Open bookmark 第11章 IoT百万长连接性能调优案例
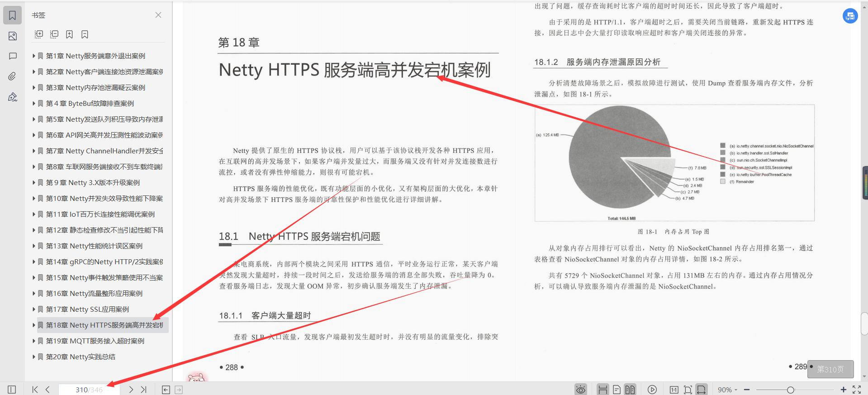This screenshot has height=395, width=868. click(100, 214)
